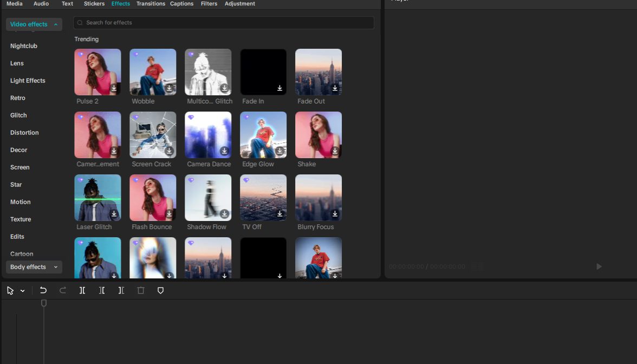Select the arrow selection tool

point(10,290)
